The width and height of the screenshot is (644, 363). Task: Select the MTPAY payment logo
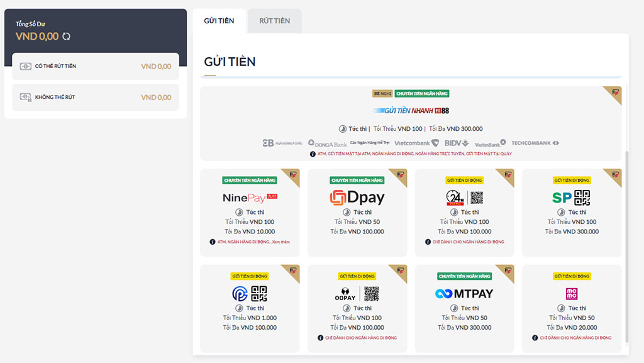click(x=464, y=294)
